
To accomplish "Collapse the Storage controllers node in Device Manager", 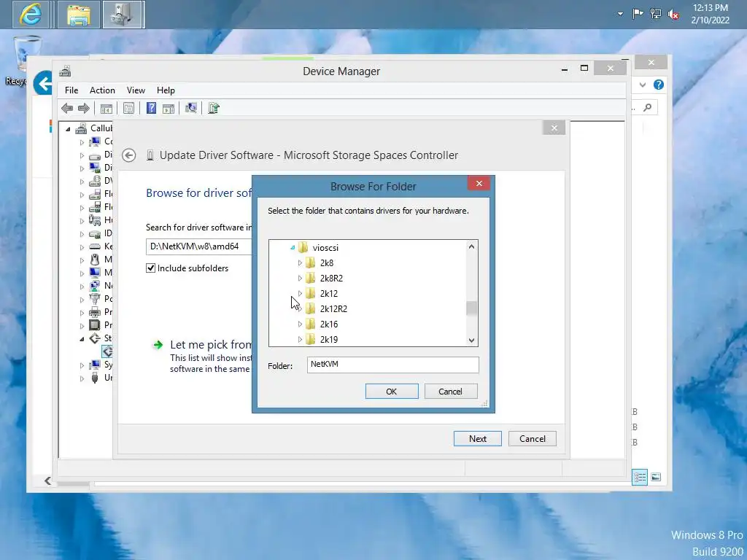I will pos(82,339).
